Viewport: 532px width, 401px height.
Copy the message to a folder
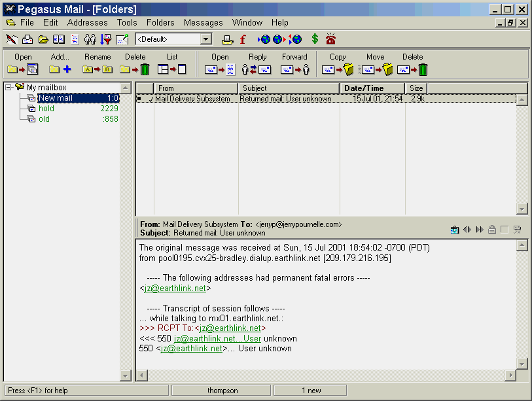(x=338, y=69)
